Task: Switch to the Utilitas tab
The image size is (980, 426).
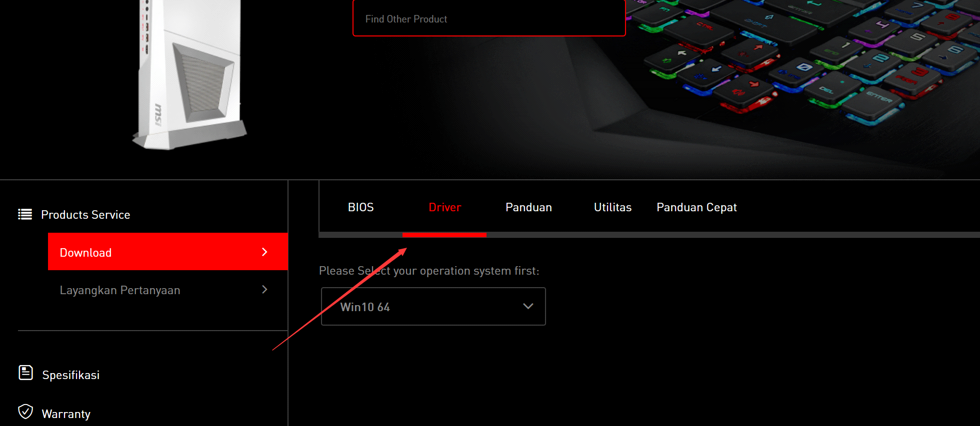Action: point(613,207)
